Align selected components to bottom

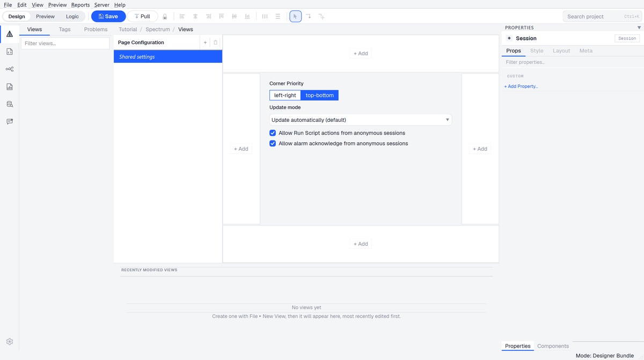[247, 17]
